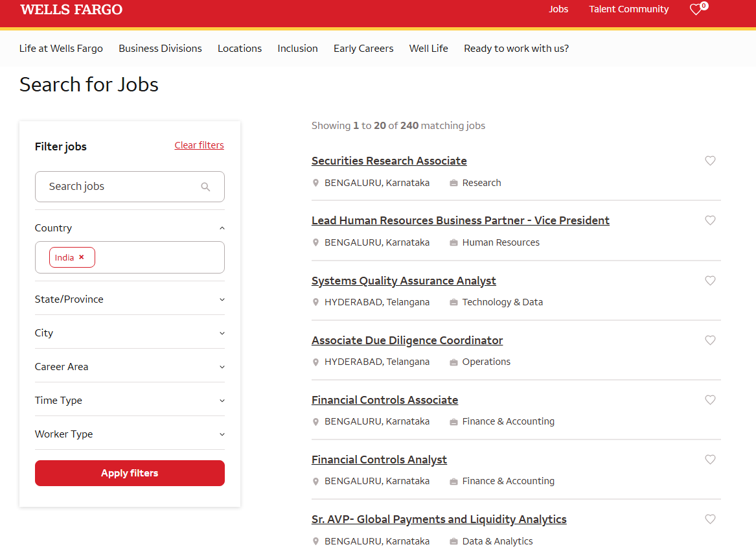Click 'Human Resources' category text
Viewport: 756px width, 549px height.
click(501, 242)
